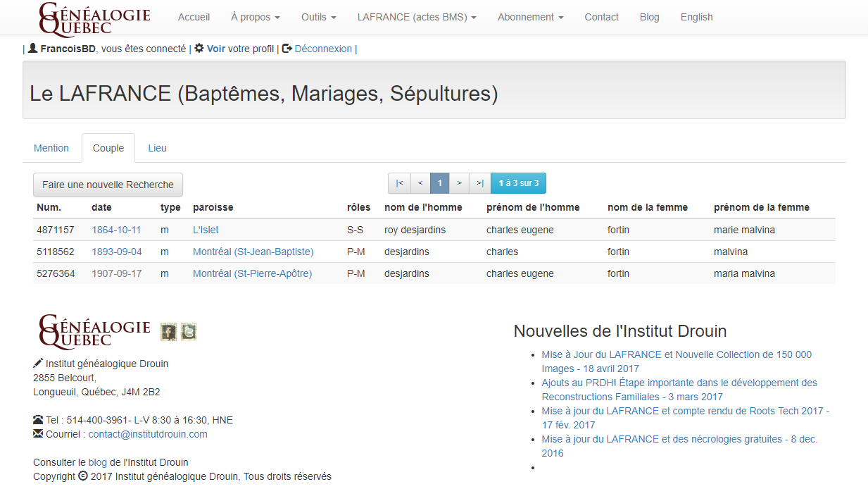Open PRDH news item dated 3 mars 2017
Image resolution: width=868 pixels, height=501 pixels.
(x=679, y=390)
